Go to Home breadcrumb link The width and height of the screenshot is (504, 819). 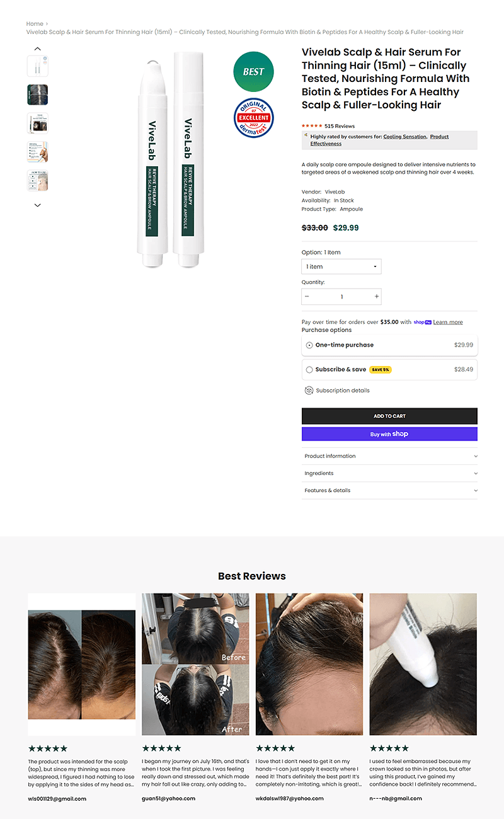click(35, 24)
